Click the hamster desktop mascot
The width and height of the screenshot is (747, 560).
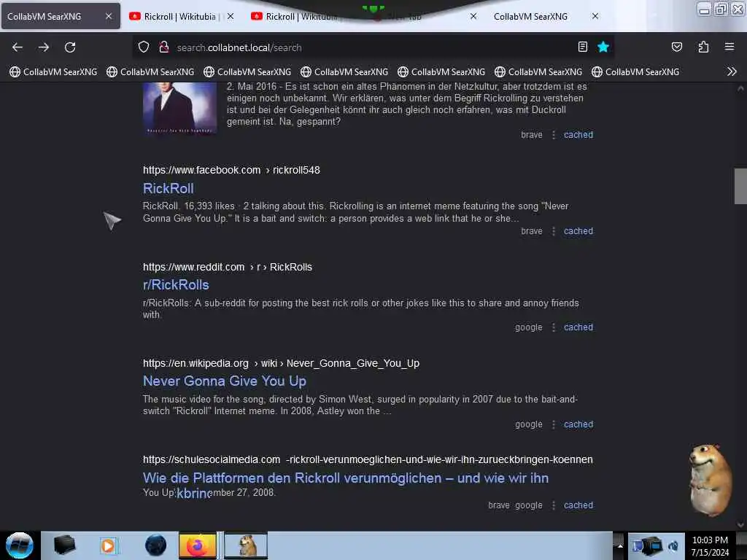(711, 480)
